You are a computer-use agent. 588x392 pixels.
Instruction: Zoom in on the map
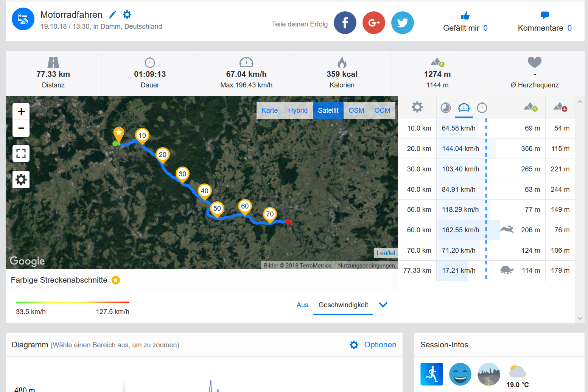tap(21, 112)
